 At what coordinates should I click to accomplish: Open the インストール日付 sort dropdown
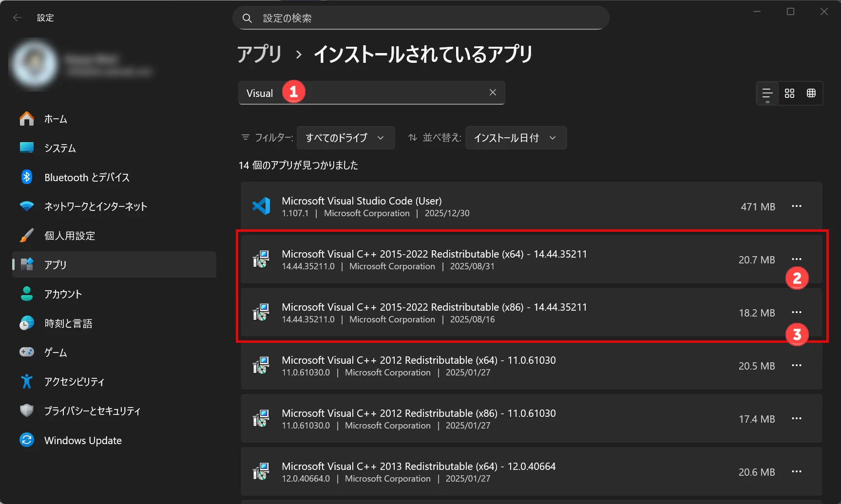point(516,138)
